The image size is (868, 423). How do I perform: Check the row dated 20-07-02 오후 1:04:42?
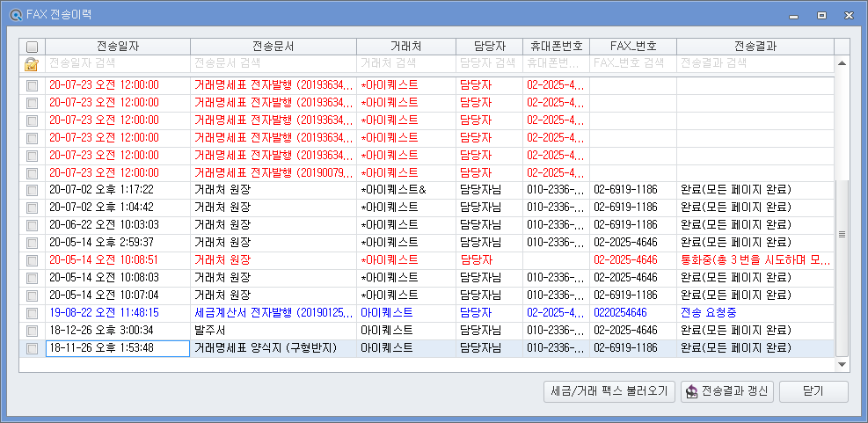(33, 208)
